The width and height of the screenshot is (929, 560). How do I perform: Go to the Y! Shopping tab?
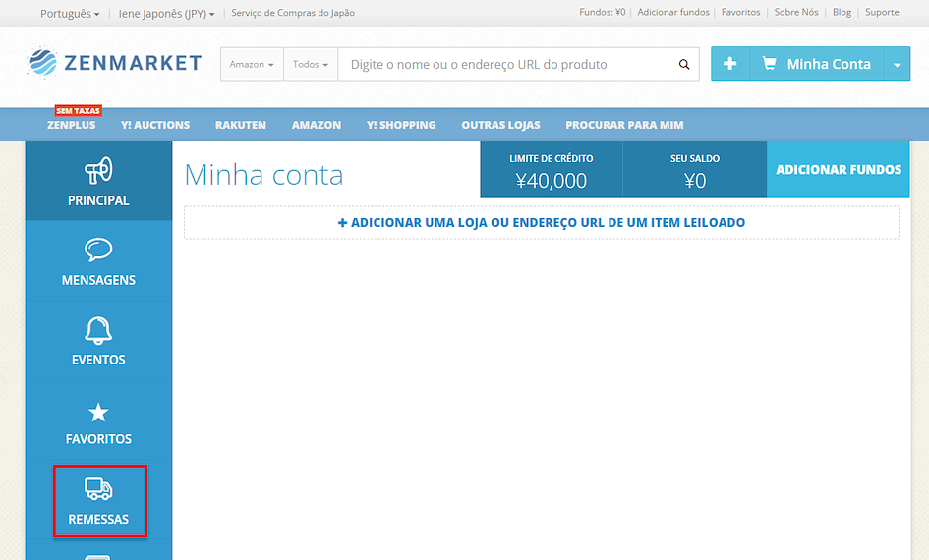[401, 125]
